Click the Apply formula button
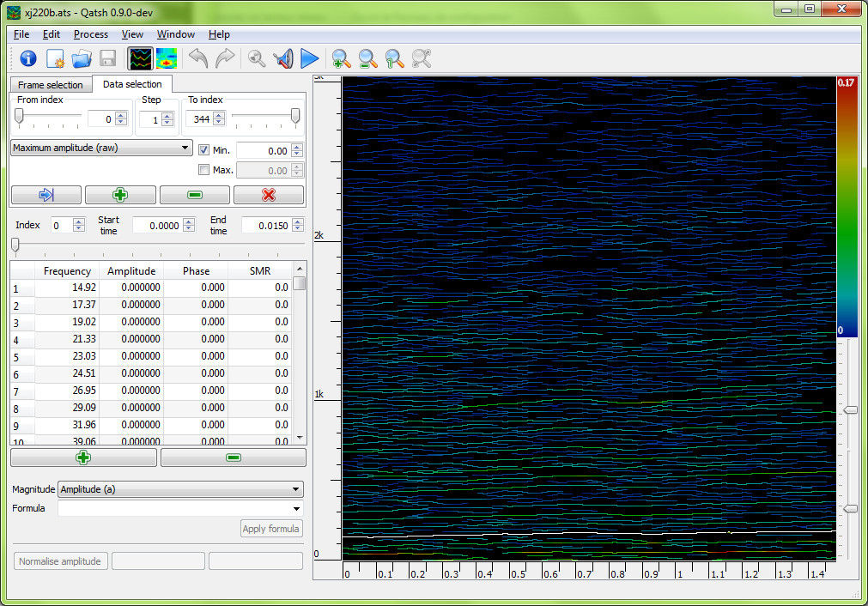The image size is (868, 606). (271, 529)
